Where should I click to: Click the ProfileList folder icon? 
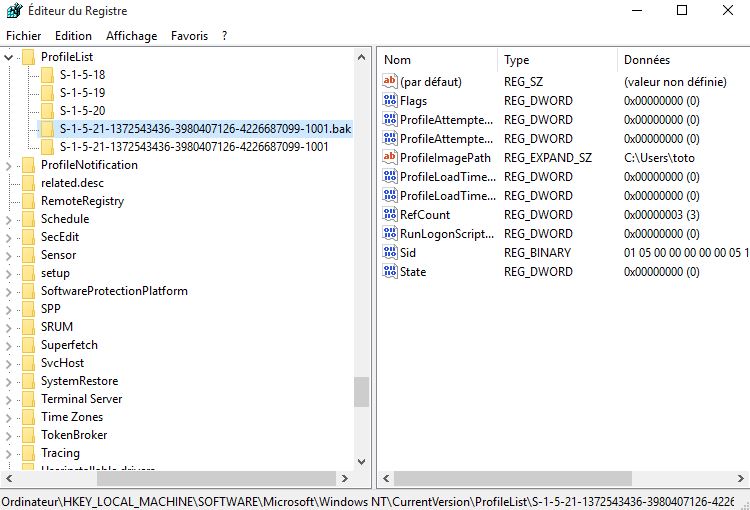click(x=29, y=57)
